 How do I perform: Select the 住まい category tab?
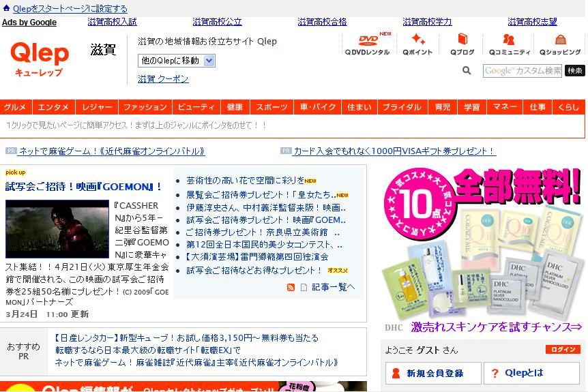click(359, 107)
